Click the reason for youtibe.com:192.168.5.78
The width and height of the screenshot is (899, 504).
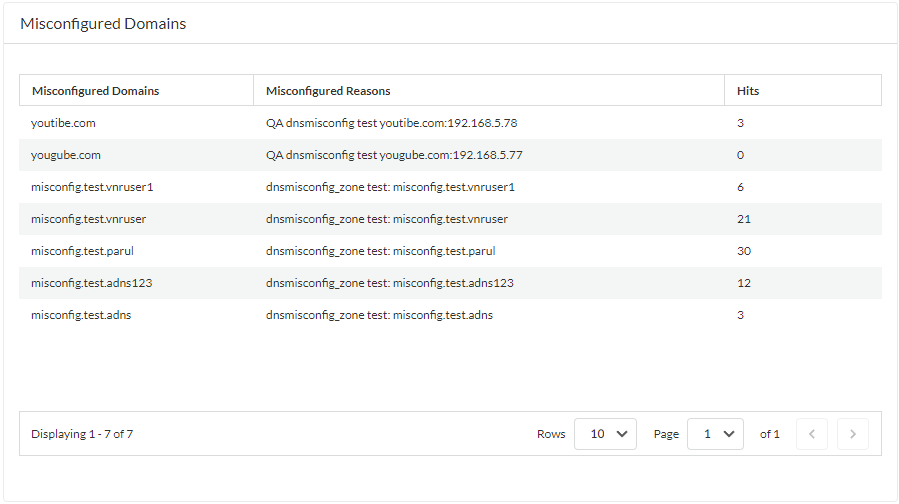pos(391,123)
